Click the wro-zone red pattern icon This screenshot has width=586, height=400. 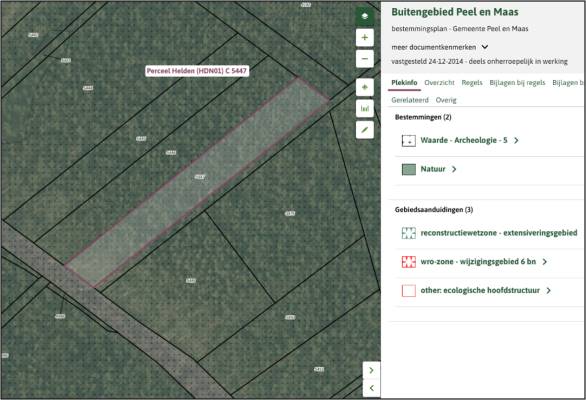coord(408,262)
